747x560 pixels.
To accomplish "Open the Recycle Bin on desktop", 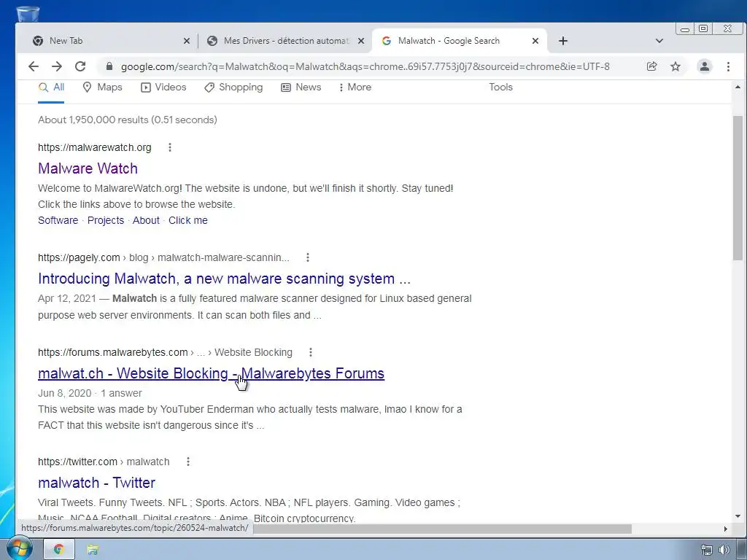I will [x=28, y=13].
